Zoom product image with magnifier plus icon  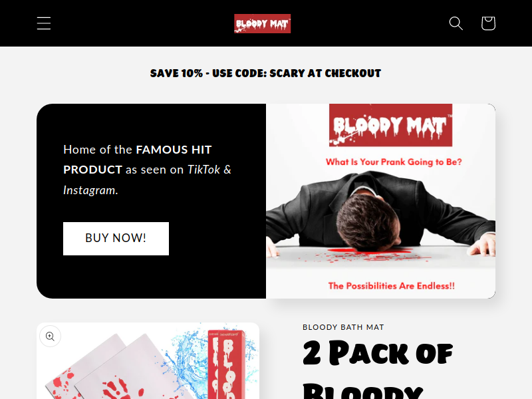click(51, 336)
